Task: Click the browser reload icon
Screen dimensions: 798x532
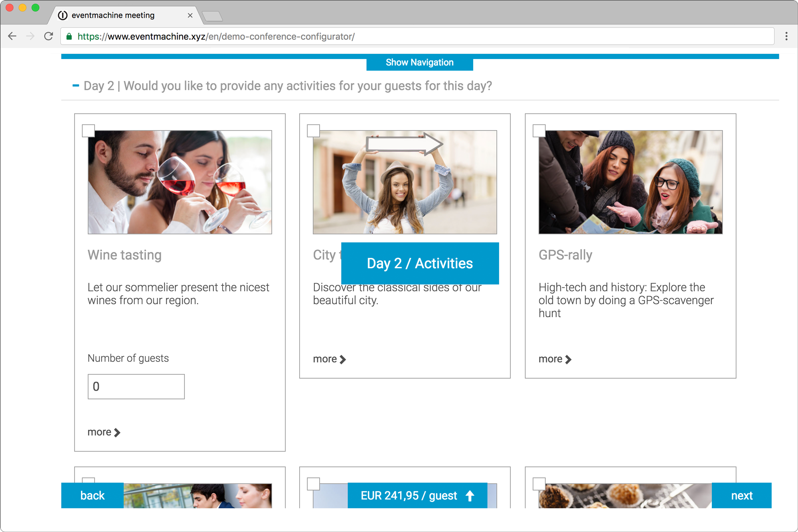Action: (49, 36)
